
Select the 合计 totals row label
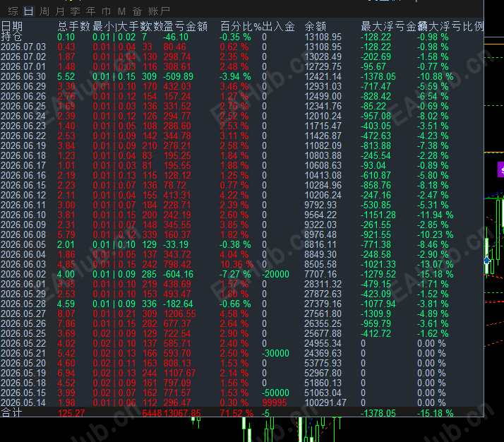point(11,412)
